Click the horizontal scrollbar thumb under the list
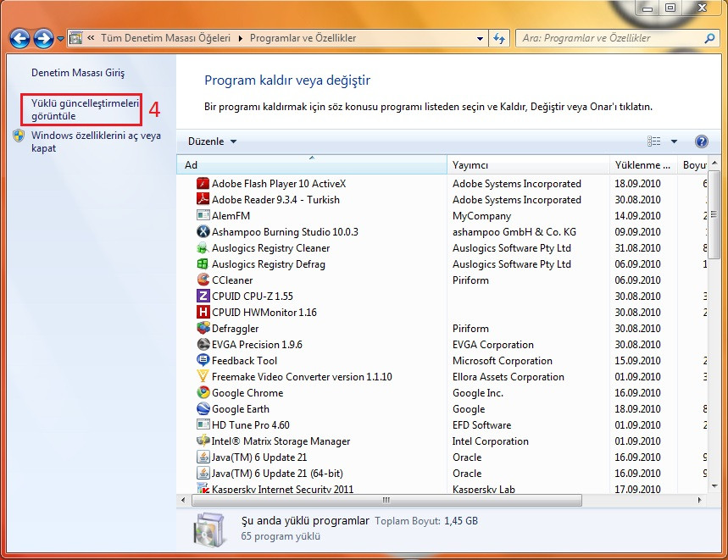 pyautogui.click(x=386, y=500)
